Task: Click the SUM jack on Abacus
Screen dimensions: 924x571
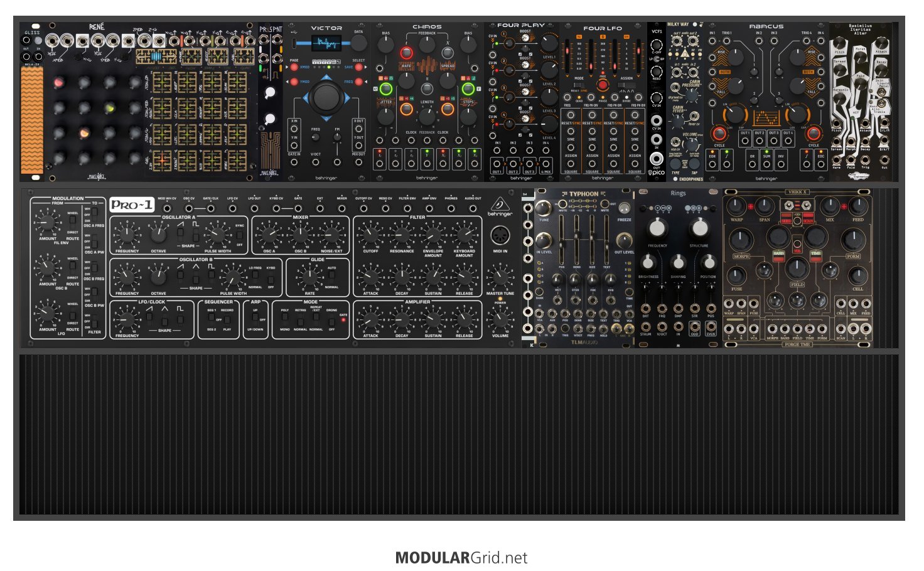Action: coord(766,164)
